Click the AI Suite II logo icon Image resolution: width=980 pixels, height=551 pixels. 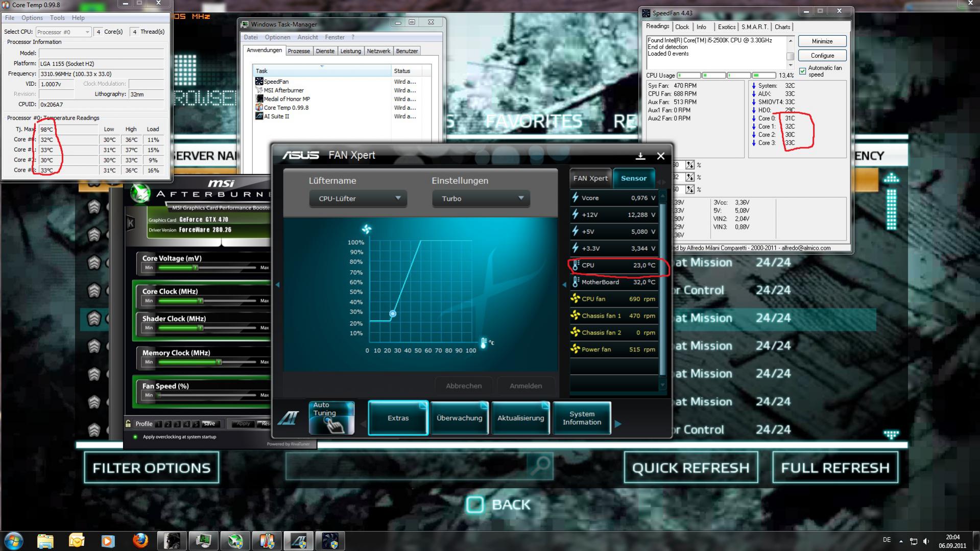point(288,418)
